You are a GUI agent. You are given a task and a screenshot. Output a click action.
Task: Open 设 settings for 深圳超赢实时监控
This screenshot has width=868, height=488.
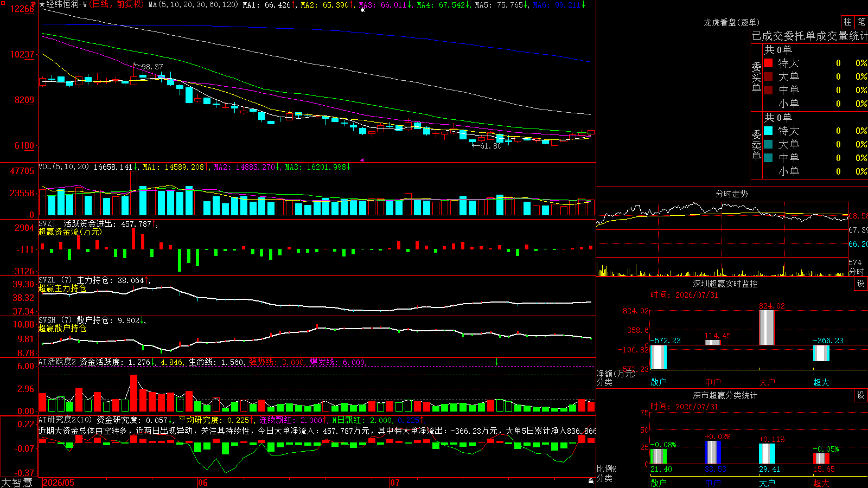click(x=861, y=284)
